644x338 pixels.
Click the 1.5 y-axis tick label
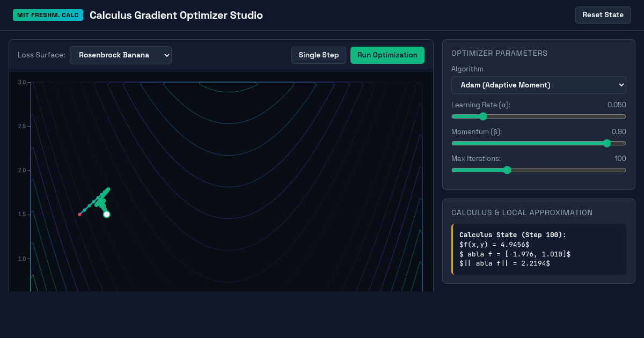(x=21, y=215)
